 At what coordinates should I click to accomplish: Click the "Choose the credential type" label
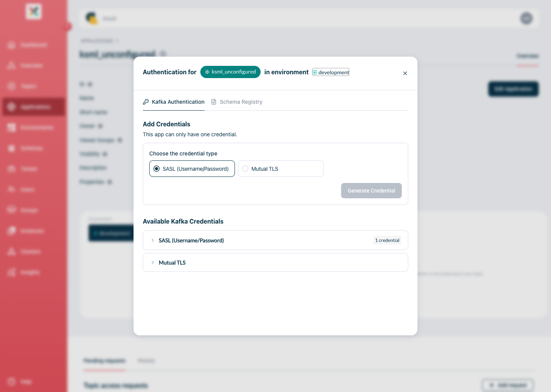tap(183, 154)
